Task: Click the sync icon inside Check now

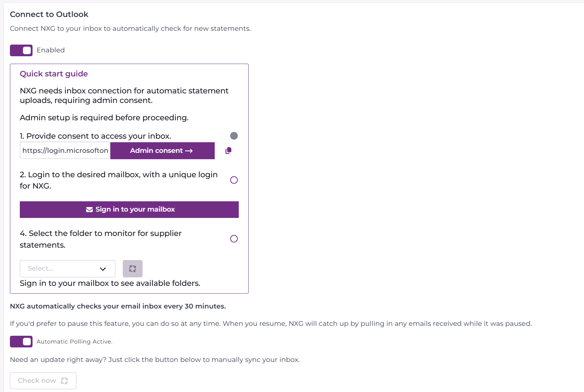Action: (64, 381)
